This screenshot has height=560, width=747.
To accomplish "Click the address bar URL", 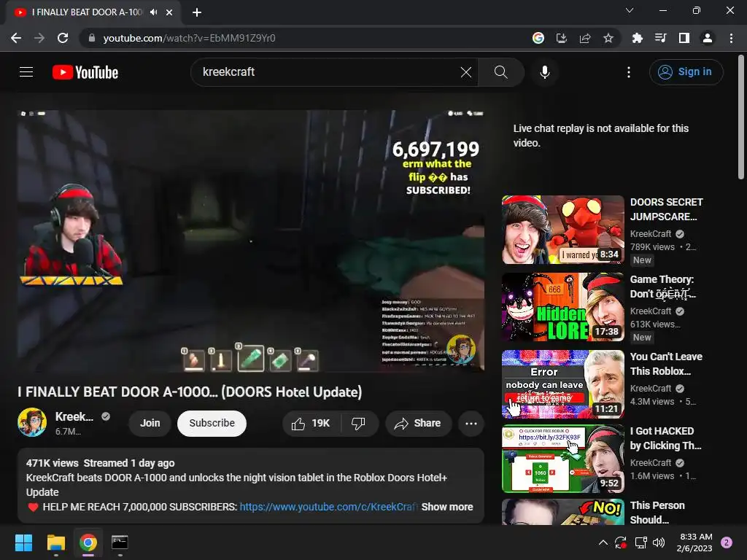I will 189,38.
